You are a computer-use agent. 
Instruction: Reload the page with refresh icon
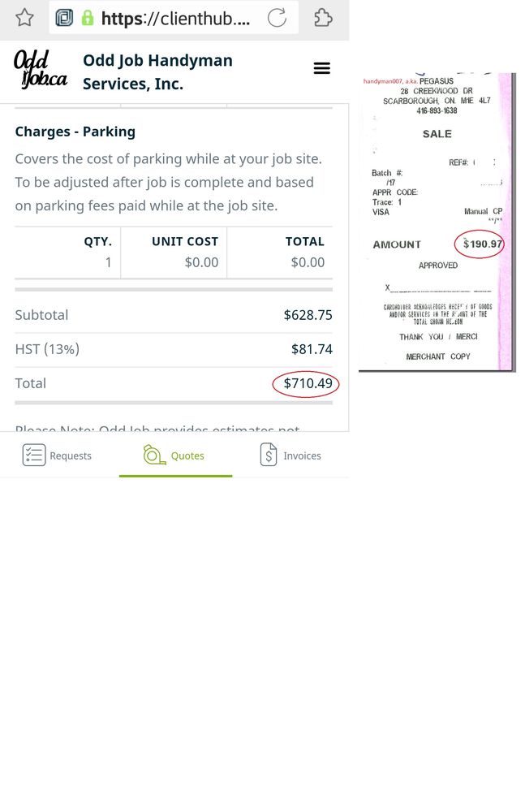(277, 18)
